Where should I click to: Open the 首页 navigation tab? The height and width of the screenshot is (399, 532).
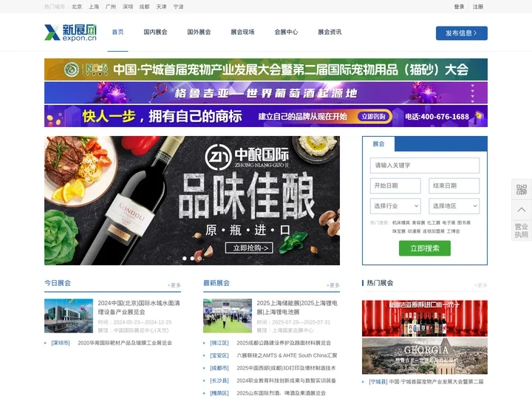pyautogui.click(x=117, y=32)
